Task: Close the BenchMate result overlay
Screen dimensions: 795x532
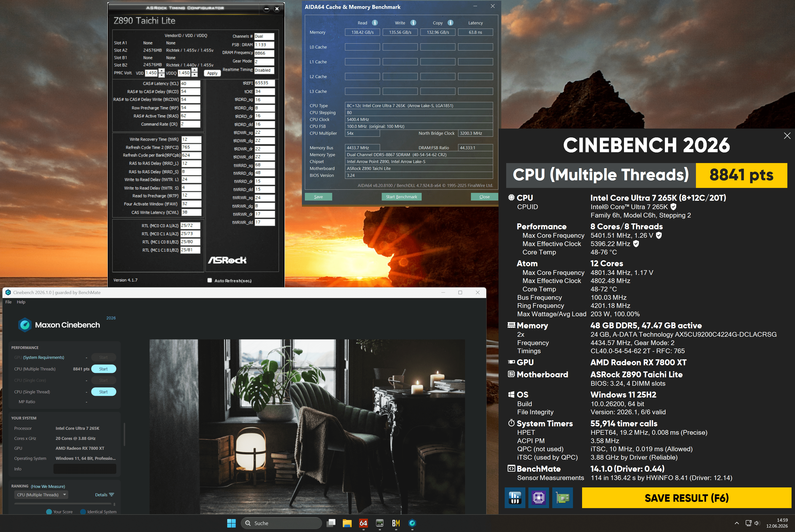Action: 787,136
